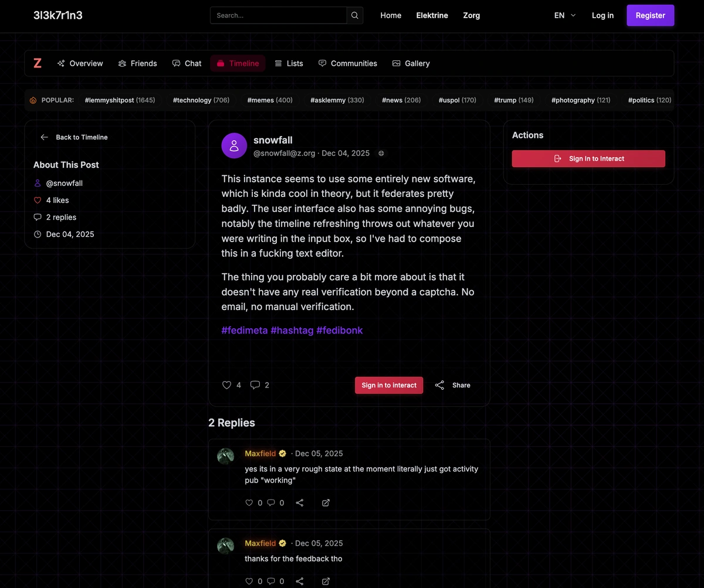Open the reply bubble icon on snowfall's post
The height and width of the screenshot is (588, 704).
coord(254,385)
